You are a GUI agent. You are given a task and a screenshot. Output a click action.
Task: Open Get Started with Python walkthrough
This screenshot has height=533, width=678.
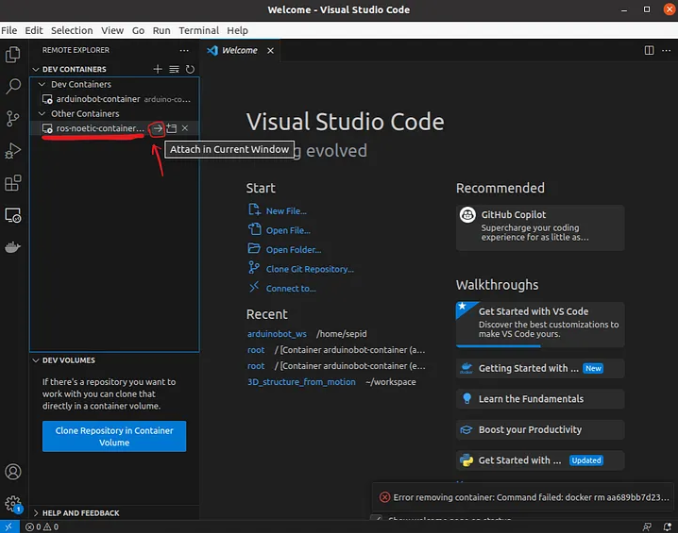(x=540, y=460)
